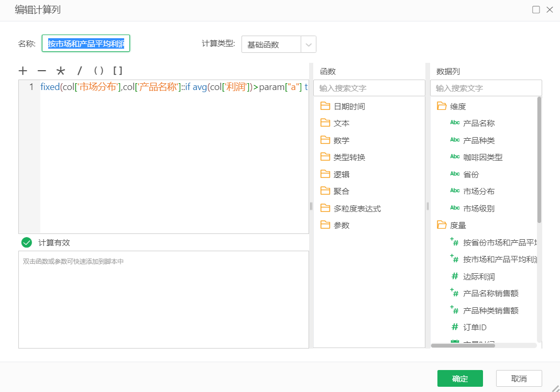
Task: Click the multiply asterisk operator
Action: pos(61,71)
